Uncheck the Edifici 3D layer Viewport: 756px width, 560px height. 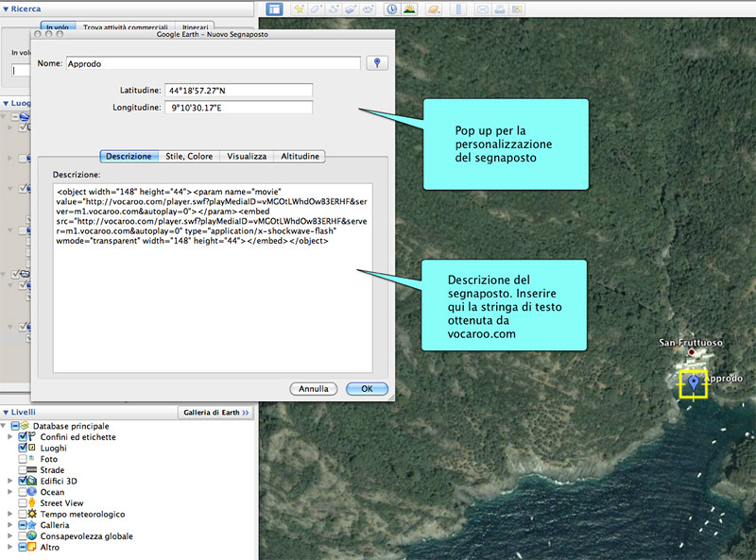pyautogui.click(x=23, y=481)
